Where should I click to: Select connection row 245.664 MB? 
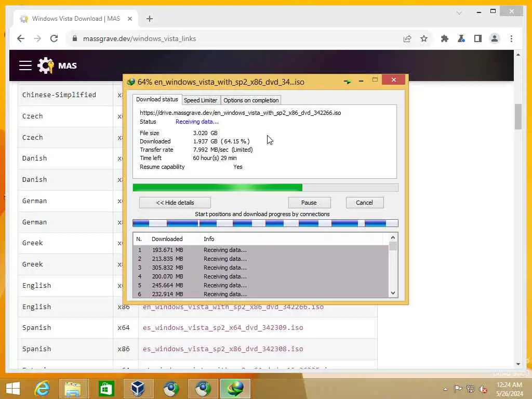click(x=261, y=285)
